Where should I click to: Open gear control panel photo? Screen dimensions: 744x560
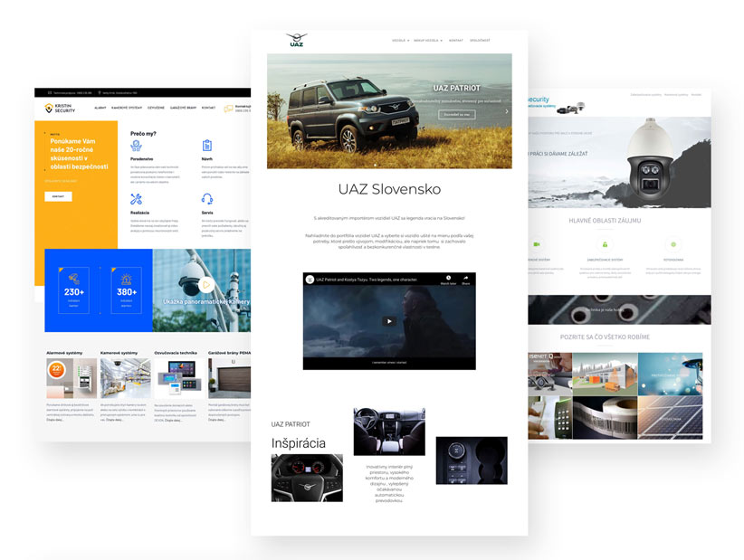coord(472,460)
